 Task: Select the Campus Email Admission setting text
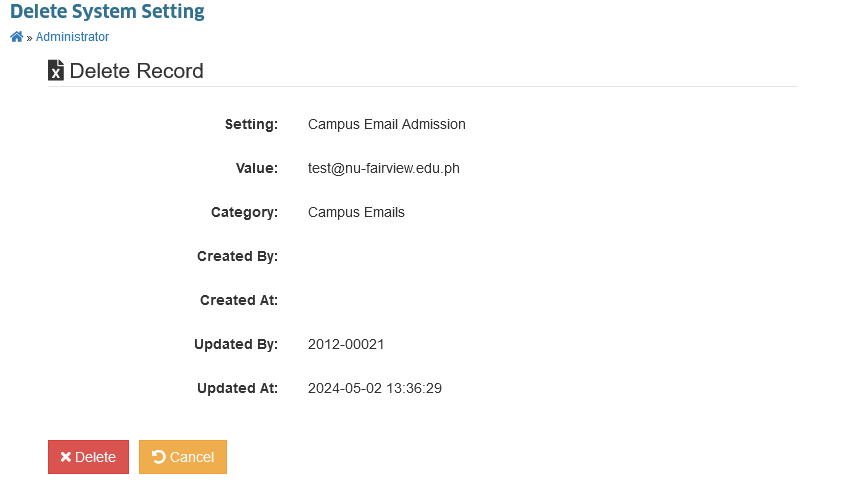[386, 124]
